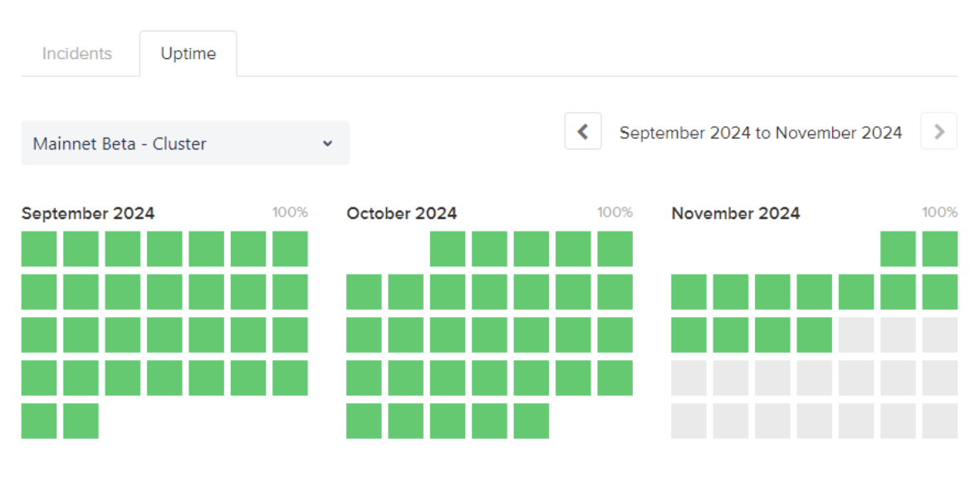This screenshot has width=980, height=488.
Task: Select the October 1 uptime square
Action: (x=448, y=249)
